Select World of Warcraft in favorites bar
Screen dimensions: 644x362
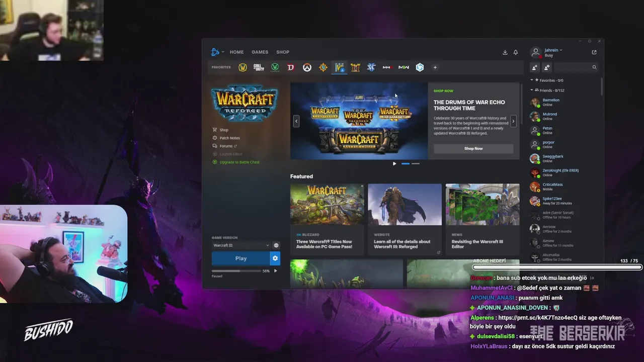tap(243, 67)
